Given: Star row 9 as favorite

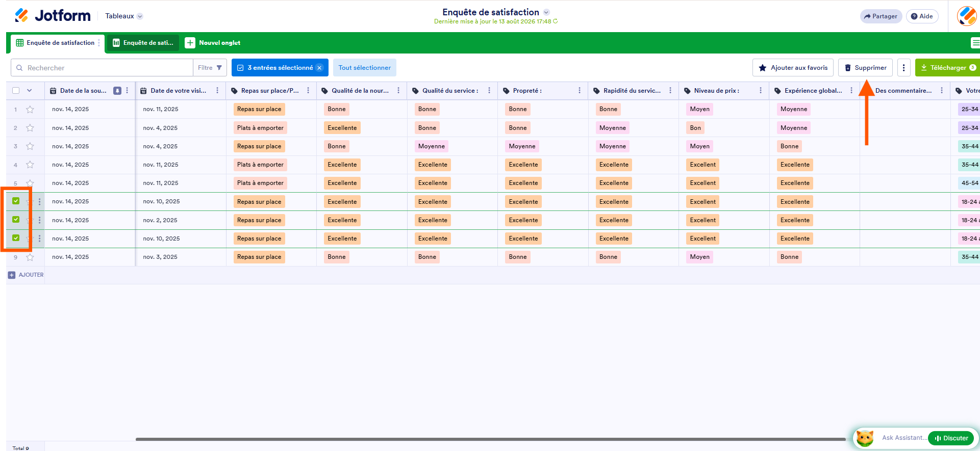Looking at the screenshot, I should 30,257.
